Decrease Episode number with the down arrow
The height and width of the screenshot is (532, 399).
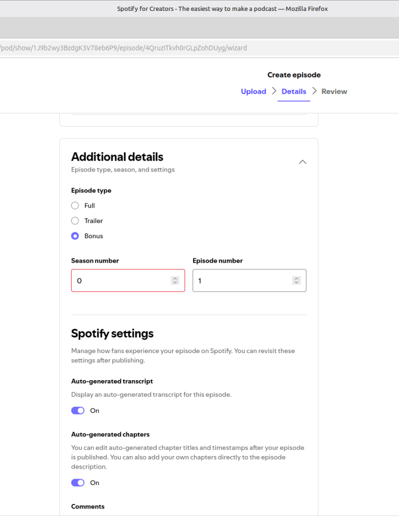[296, 283]
